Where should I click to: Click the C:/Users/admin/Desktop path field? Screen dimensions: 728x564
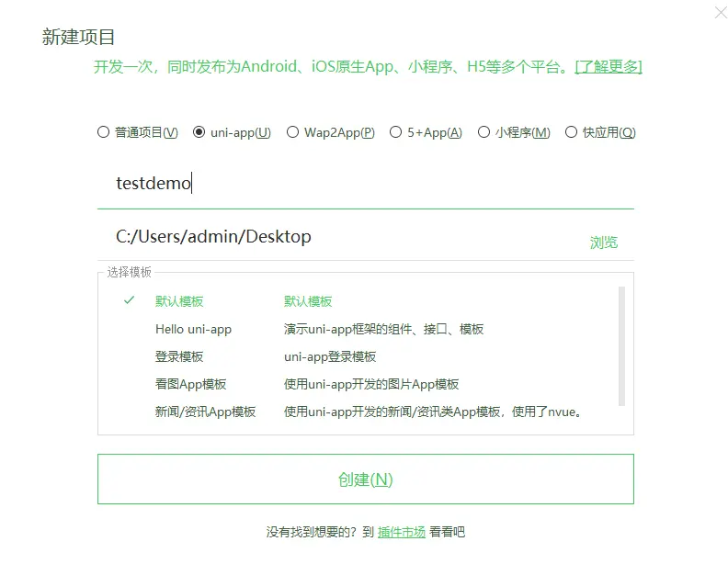click(339, 237)
